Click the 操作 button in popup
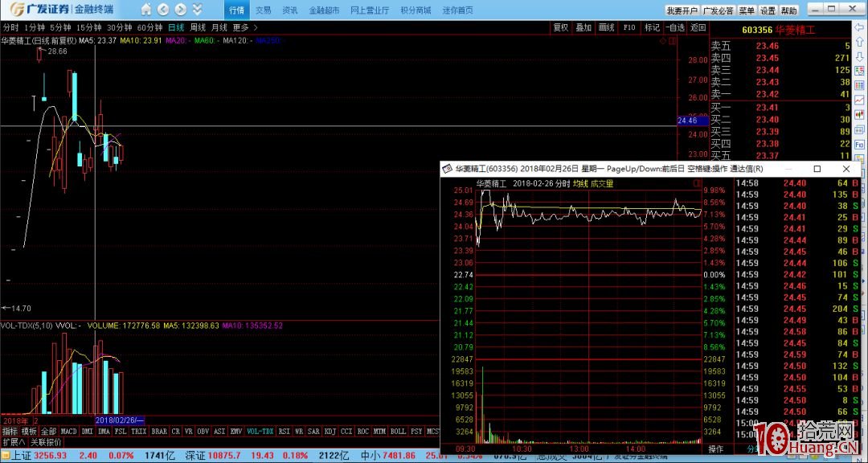The image size is (868, 463). tap(716, 449)
